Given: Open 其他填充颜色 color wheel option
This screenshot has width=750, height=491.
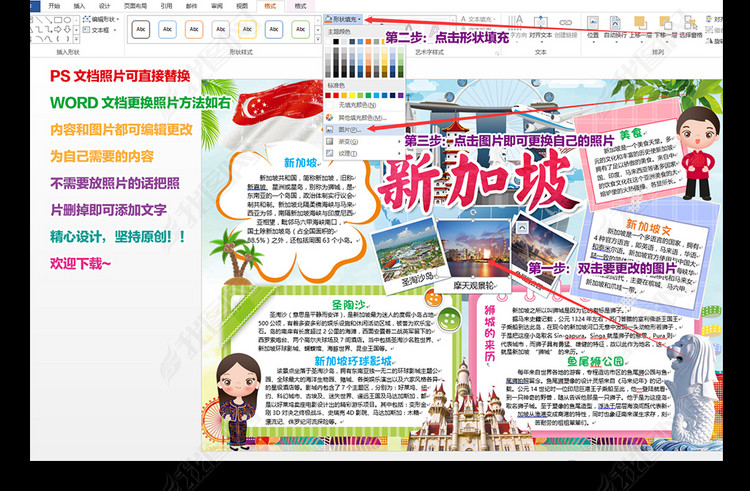Looking at the screenshot, I should 364,117.
